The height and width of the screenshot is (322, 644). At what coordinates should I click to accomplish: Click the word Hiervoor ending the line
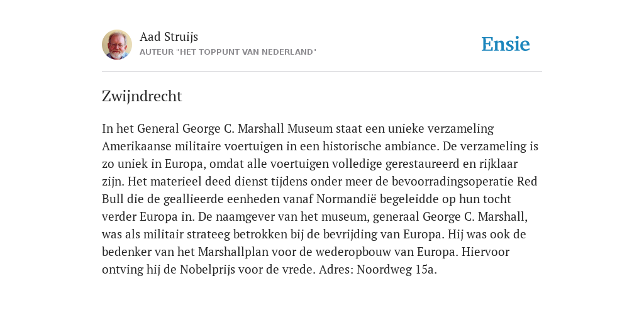point(486,252)
